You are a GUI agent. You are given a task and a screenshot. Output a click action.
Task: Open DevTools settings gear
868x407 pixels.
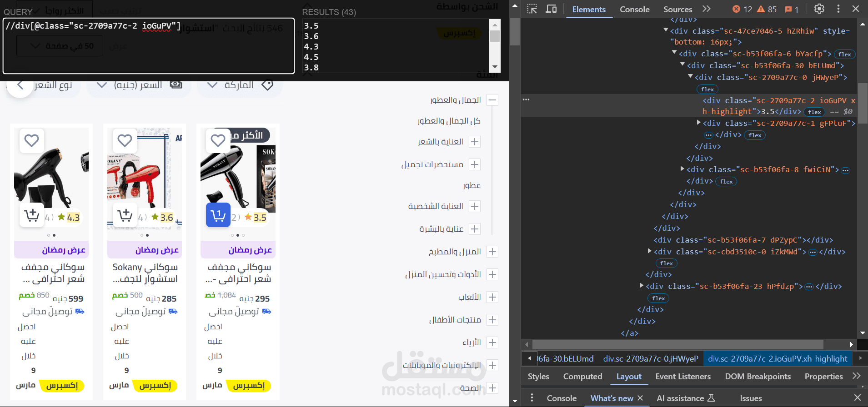tap(819, 9)
